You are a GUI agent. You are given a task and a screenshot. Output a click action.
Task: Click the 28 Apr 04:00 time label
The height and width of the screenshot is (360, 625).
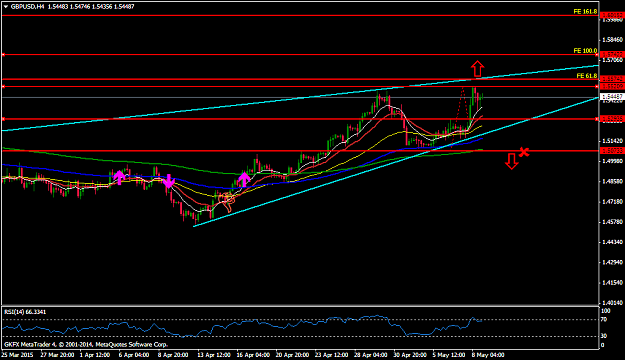click(370, 355)
